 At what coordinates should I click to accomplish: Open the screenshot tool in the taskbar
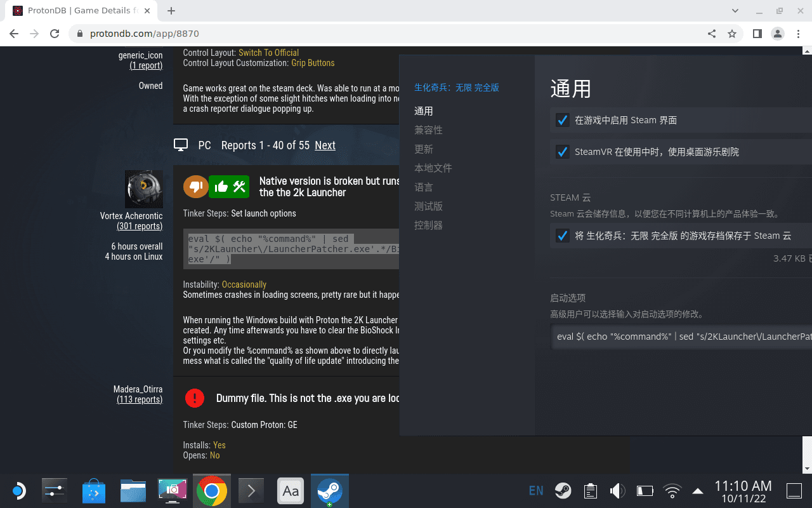coord(173,490)
